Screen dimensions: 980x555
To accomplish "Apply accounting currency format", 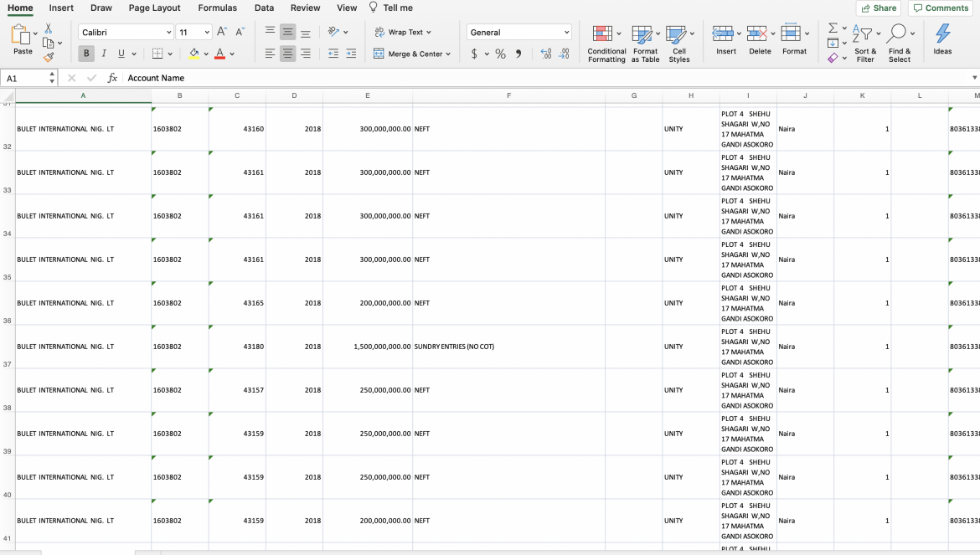I will pos(474,54).
